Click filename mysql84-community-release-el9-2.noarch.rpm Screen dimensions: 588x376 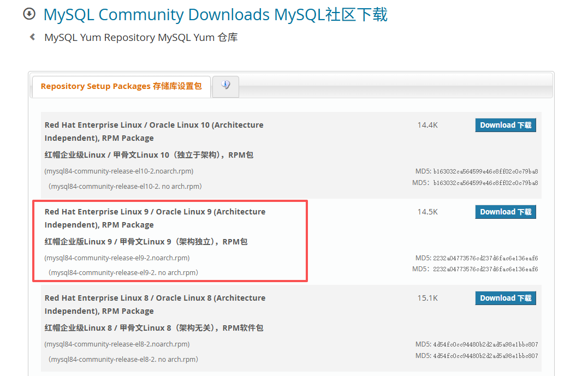tap(117, 258)
